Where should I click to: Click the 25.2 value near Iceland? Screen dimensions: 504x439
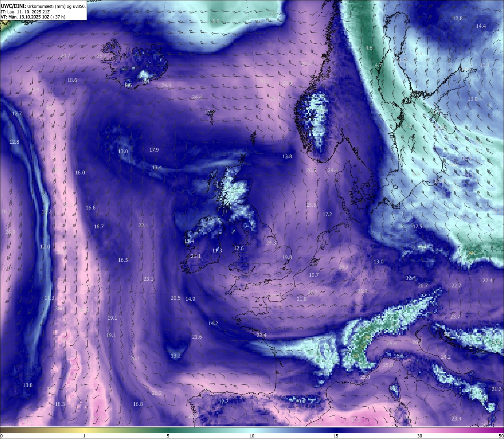coord(102,56)
